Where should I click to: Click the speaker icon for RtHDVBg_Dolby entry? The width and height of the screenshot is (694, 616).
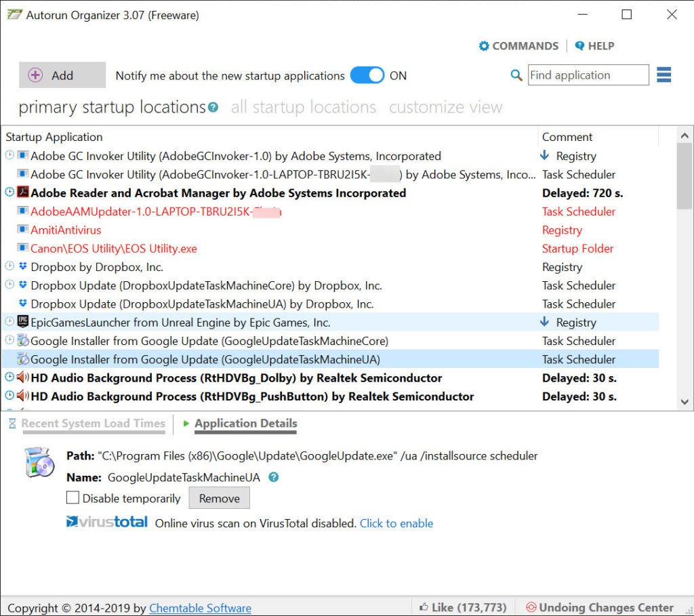[22, 378]
